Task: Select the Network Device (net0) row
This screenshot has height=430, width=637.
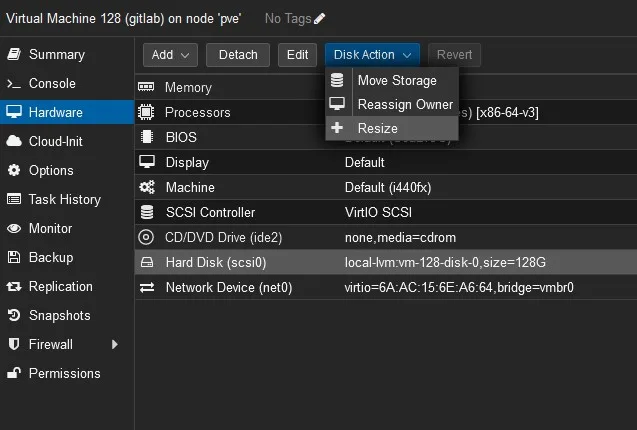Action: (x=386, y=287)
